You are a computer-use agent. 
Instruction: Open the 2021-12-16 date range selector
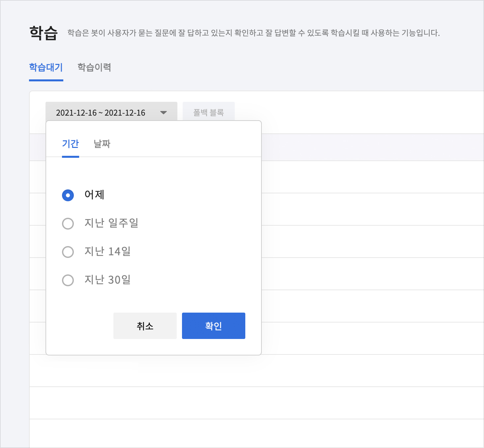101,113
